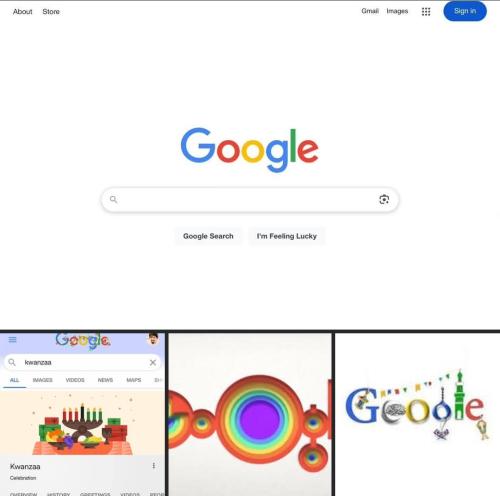Open the Google apps grid icon
500x496 pixels.
click(426, 12)
